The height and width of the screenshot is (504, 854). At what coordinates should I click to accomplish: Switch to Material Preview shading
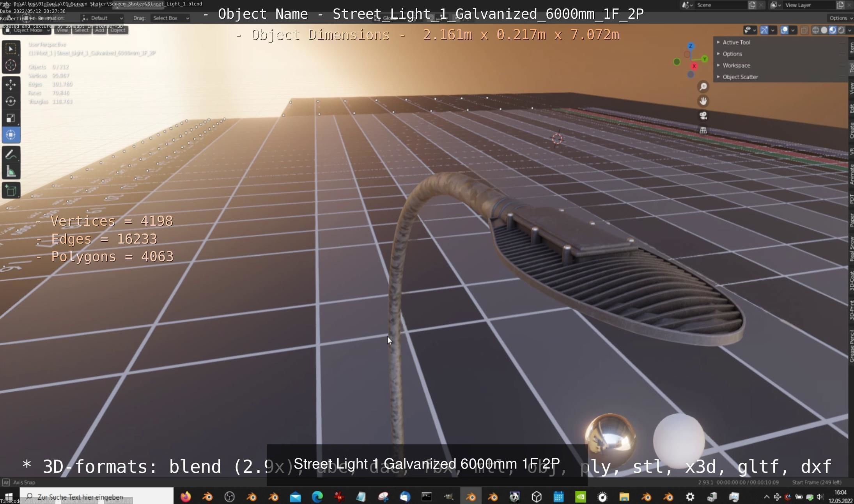pos(833,30)
